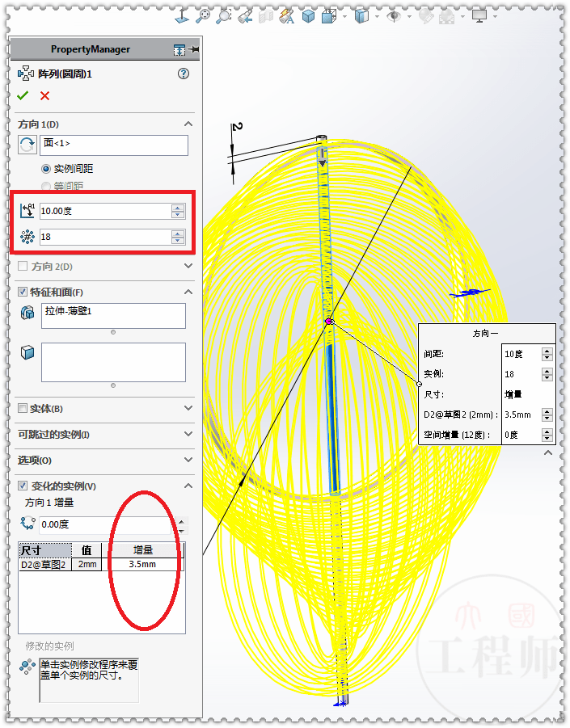Enable 实体(B) checkbox
Viewport: 570px width, 728px height.
click(23, 408)
